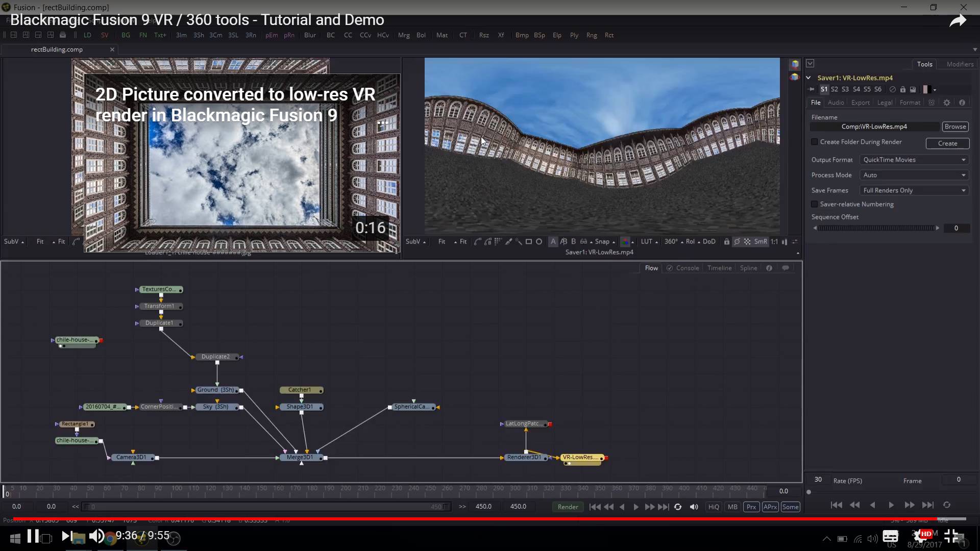
Task: Click the Sequence Offset slider
Action: tap(876, 228)
